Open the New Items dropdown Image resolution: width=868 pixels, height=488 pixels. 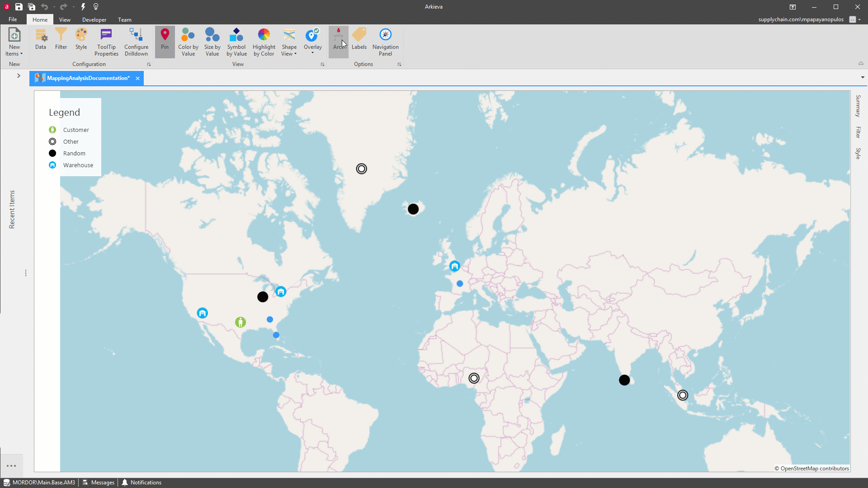click(x=14, y=42)
